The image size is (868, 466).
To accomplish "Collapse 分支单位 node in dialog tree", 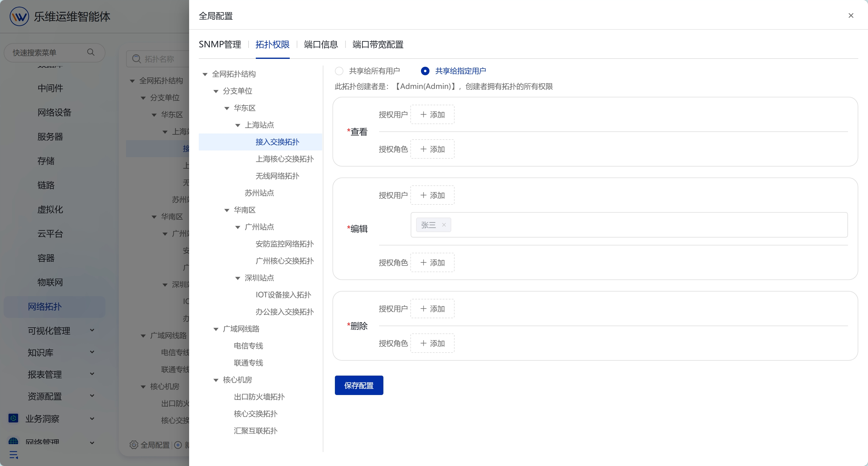I will click(x=216, y=91).
